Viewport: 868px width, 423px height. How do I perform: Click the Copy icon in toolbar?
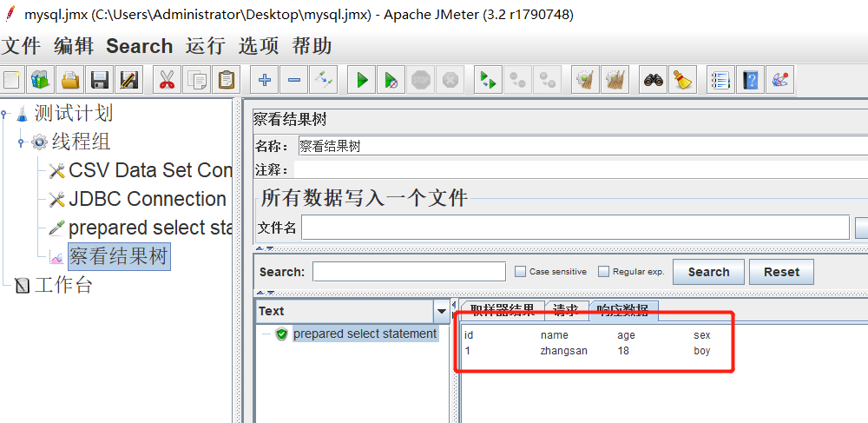(x=196, y=80)
